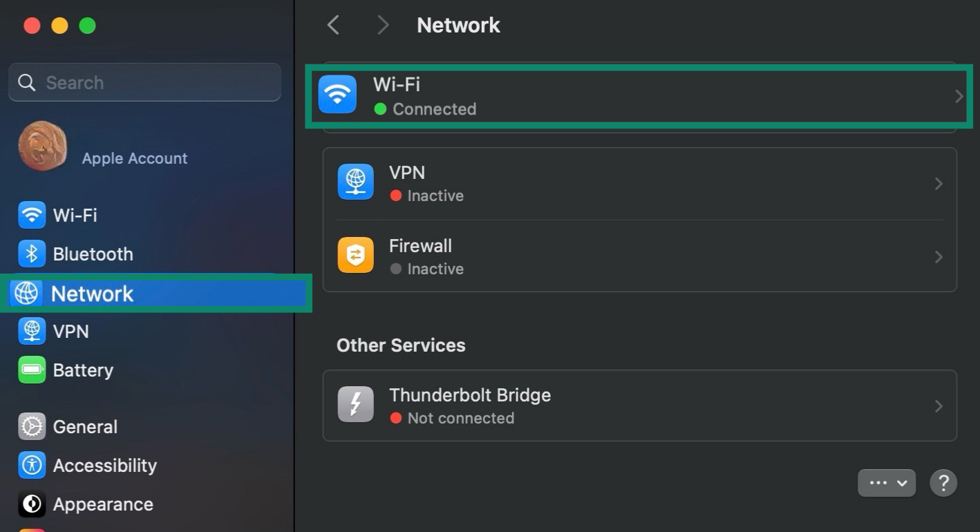Click the Help question mark button
980x532 pixels.
pos(943,482)
